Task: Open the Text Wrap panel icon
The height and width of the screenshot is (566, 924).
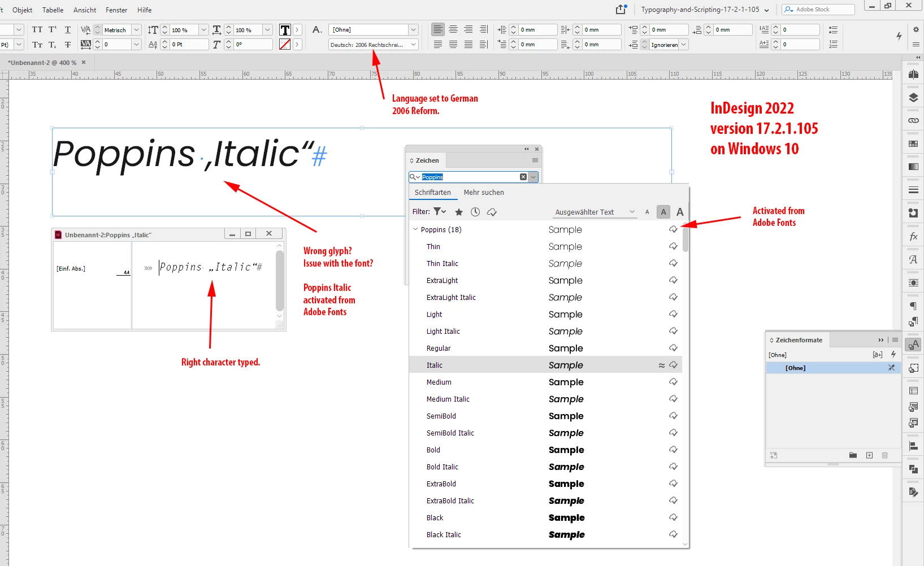Action: (913, 282)
